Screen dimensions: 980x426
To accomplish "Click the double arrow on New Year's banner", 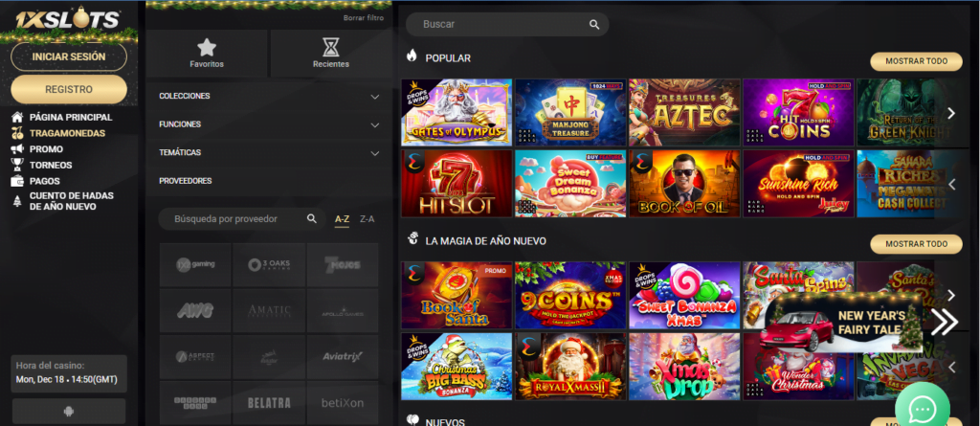I will click(x=944, y=322).
